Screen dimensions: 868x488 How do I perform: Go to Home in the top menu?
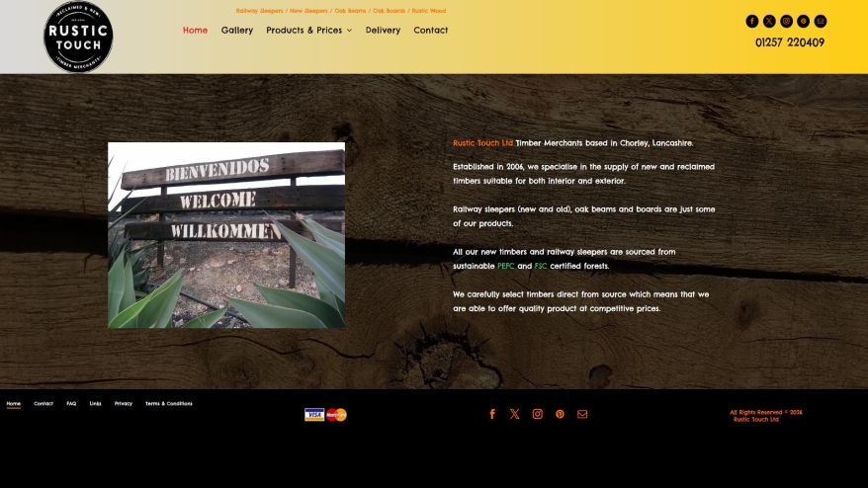pyautogui.click(x=196, y=30)
